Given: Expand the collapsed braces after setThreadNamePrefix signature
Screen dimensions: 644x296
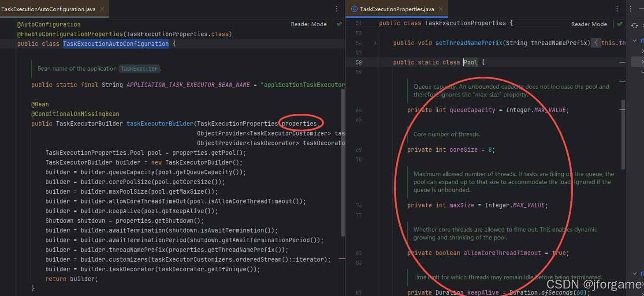Looking at the screenshot, I should click(596, 43).
